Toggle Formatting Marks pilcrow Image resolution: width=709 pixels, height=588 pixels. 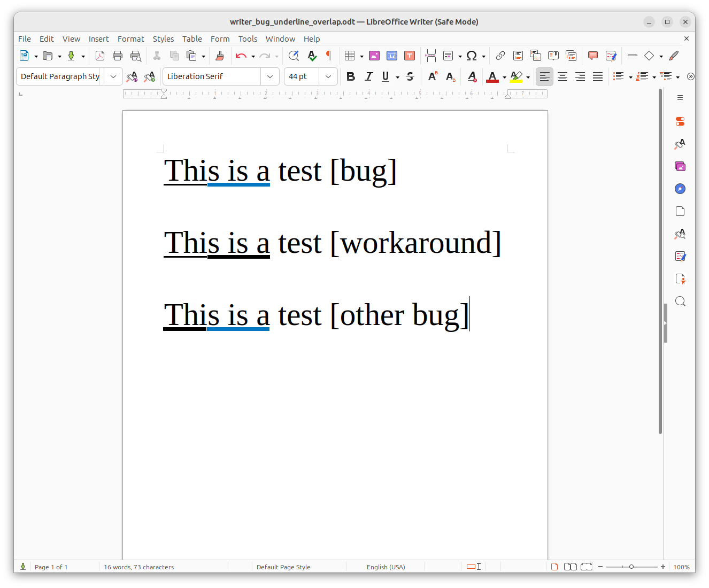328,56
